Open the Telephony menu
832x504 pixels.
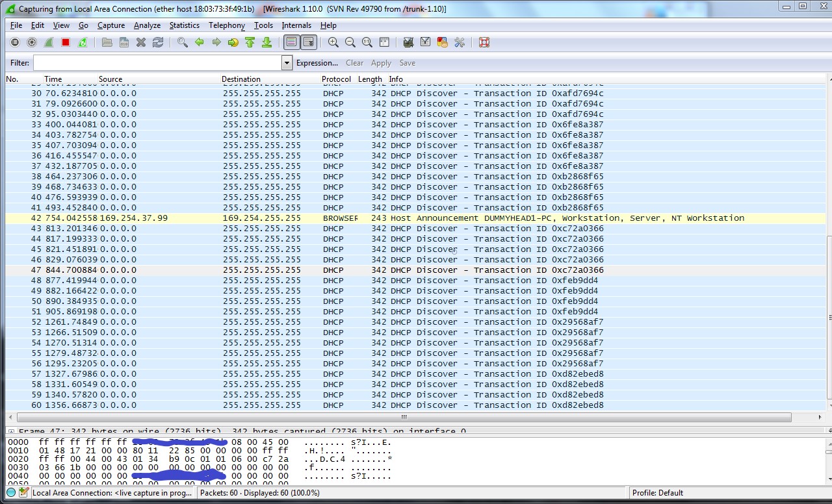pyautogui.click(x=226, y=25)
